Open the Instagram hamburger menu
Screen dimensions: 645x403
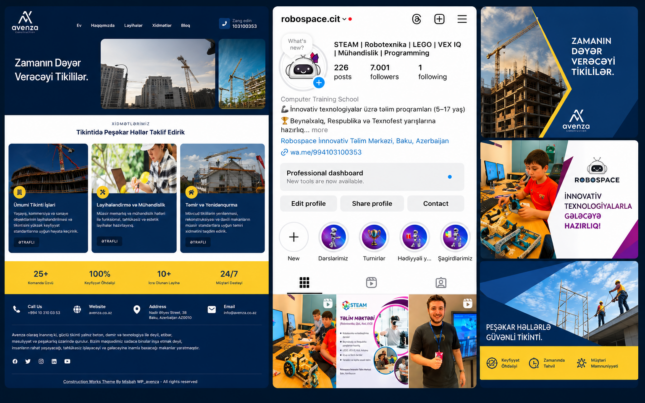(462, 19)
